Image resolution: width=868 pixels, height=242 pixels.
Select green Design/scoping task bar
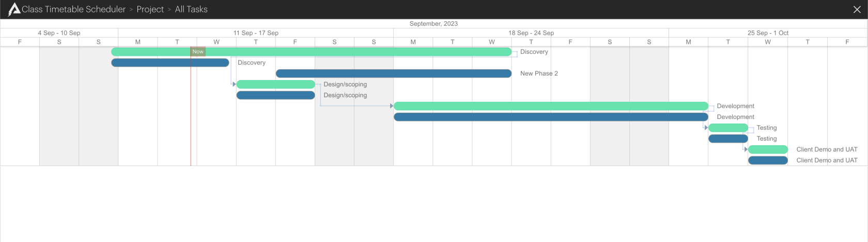click(276, 84)
